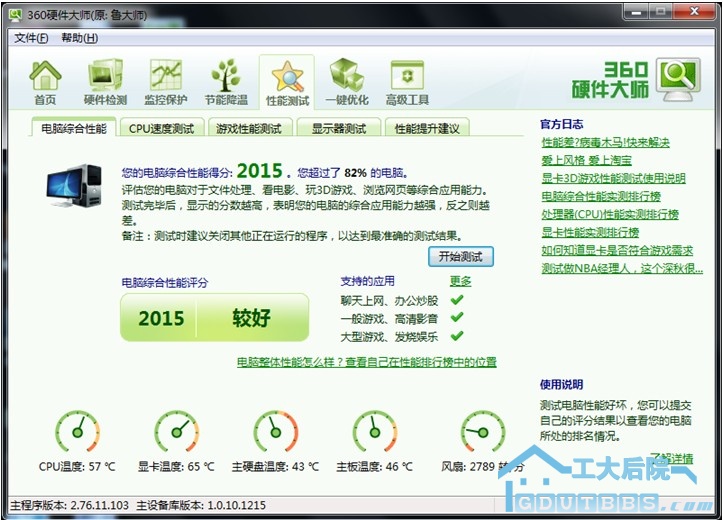Open 高级工具 advanced tools

407,82
